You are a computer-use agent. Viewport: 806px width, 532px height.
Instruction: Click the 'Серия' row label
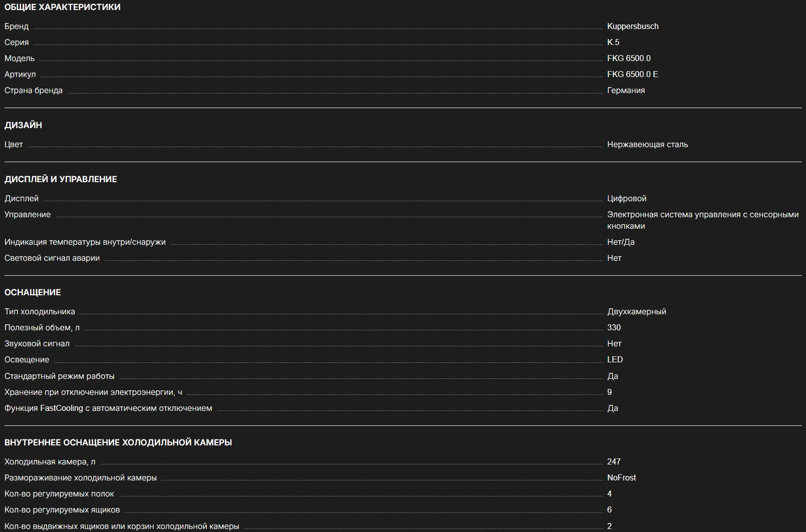click(x=17, y=42)
